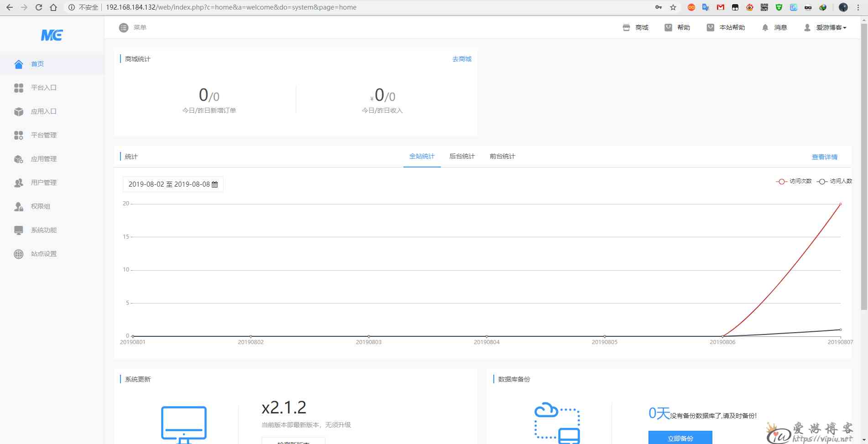The width and height of the screenshot is (868, 444).
Task: Click the home icon in sidebar
Action: tap(19, 64)
